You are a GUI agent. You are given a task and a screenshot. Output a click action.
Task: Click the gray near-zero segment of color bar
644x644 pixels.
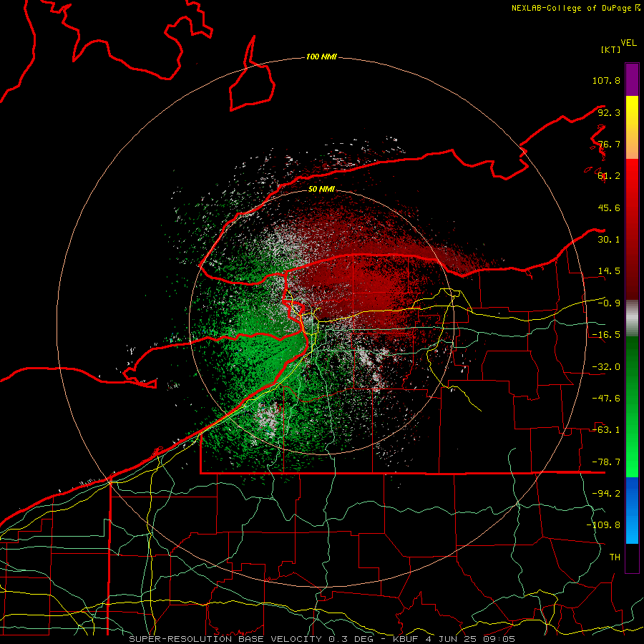(x=632, y=318)
